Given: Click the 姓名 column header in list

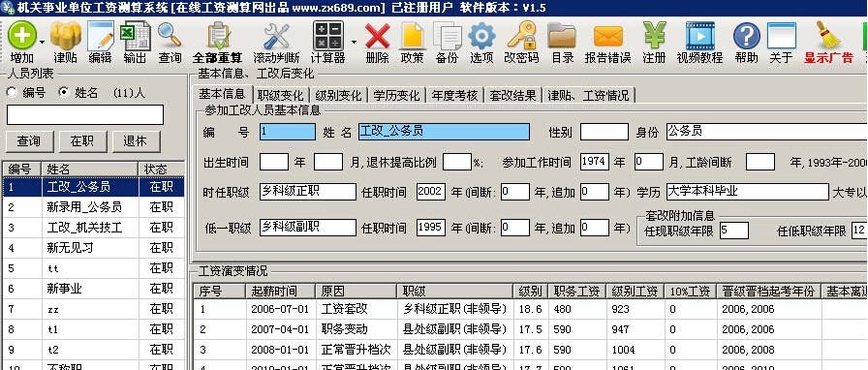Looking at the screenshot, I should pyautogui.click(x=90, y=169).
